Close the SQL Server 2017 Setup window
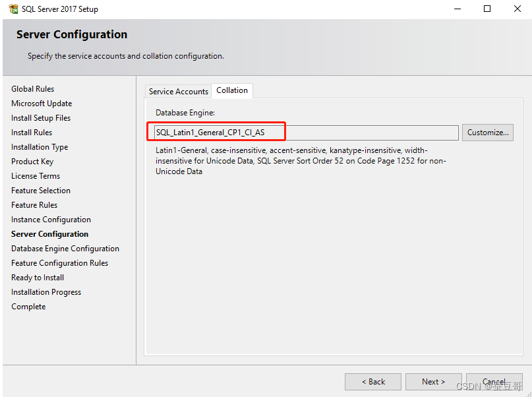This screenshot has width=532, height=397. pos(517,9)
